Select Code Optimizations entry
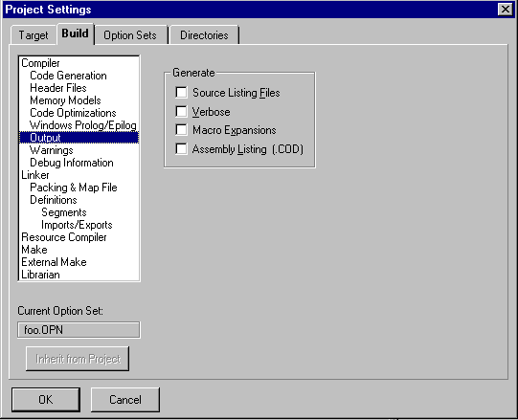Viewport: 518px width, 420px height. click(73, 113)
